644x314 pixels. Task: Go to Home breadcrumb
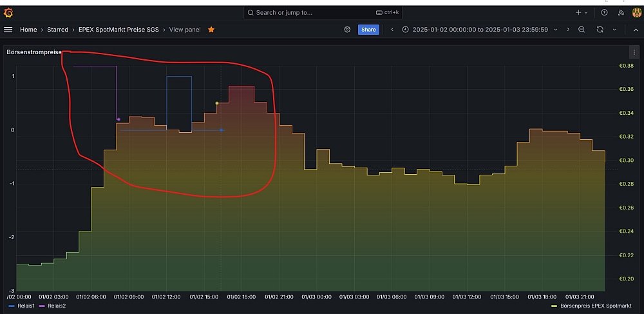[x=28, y=30]
